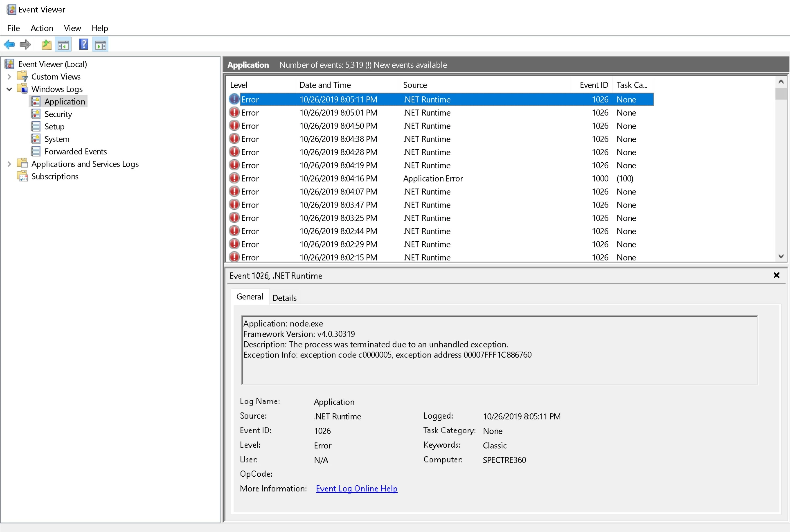Open the Action menu
This screenshot has width=790, height=532.
click(42, 28)
